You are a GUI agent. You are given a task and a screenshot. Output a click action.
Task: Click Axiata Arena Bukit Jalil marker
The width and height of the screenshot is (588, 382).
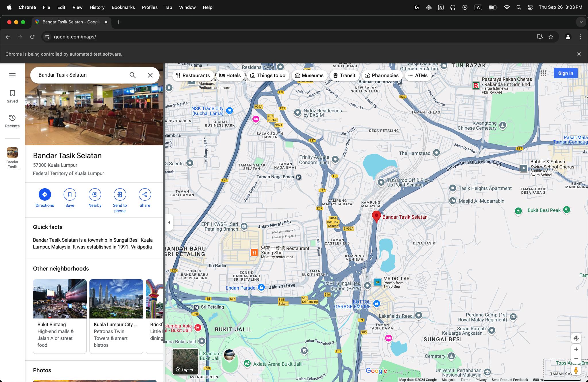(x=247, y=364)
